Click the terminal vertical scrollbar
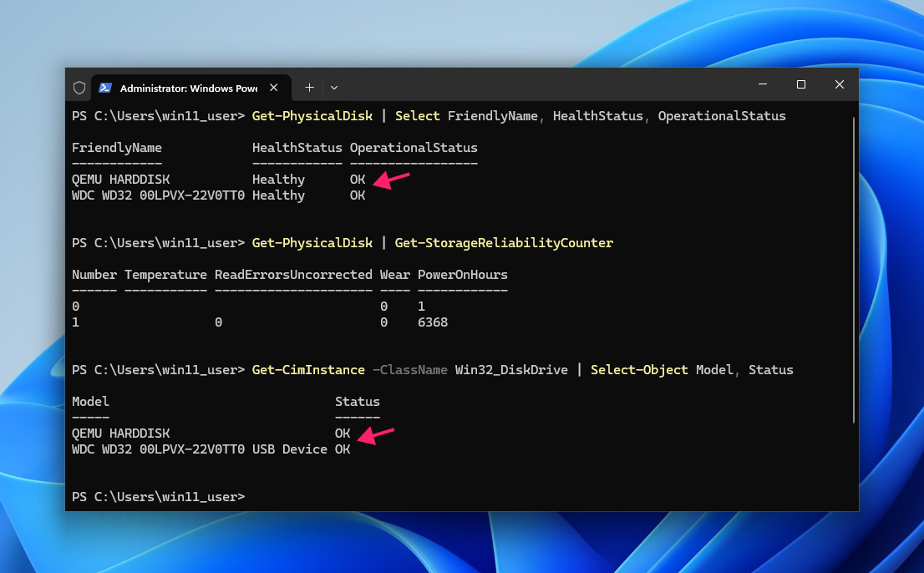This screenshot has width=924, height=573. coord(853,270)
